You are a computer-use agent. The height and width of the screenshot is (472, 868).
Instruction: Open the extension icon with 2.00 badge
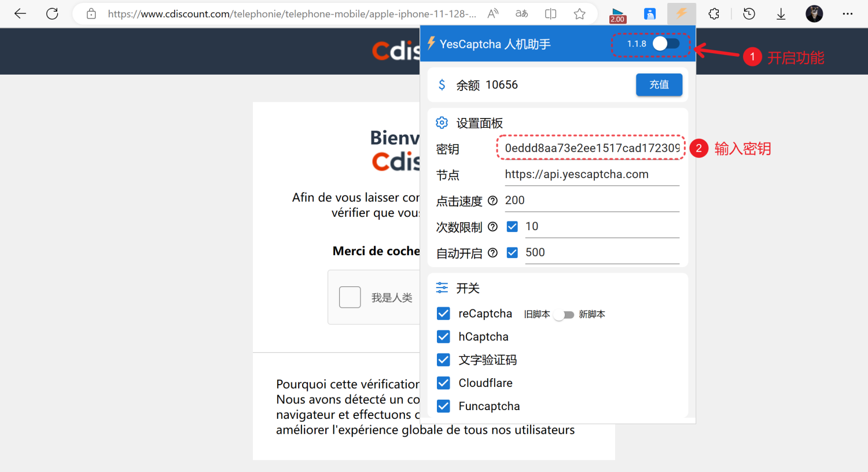(617, 14)
